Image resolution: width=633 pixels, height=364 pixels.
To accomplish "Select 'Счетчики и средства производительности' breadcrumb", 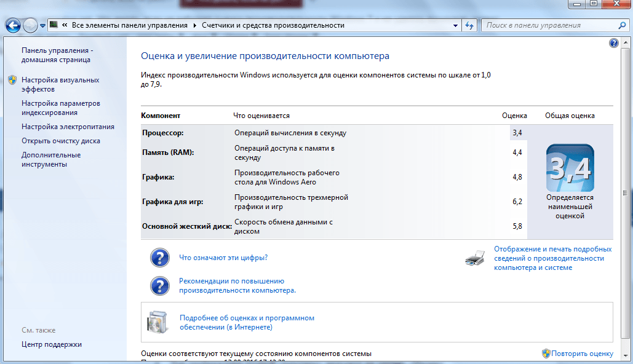I will (x=273, y=26).
